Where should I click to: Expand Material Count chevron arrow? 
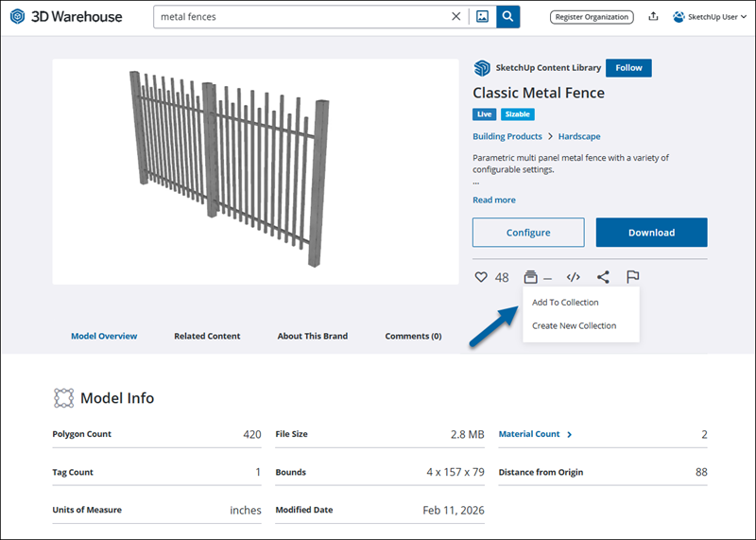click(570, 434)
